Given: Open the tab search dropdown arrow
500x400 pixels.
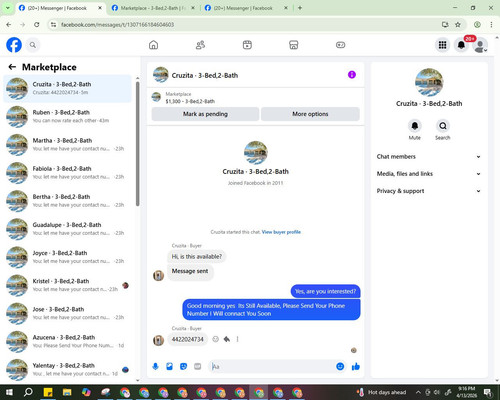Looking at the screenshot, I should (x=7, y=8).
